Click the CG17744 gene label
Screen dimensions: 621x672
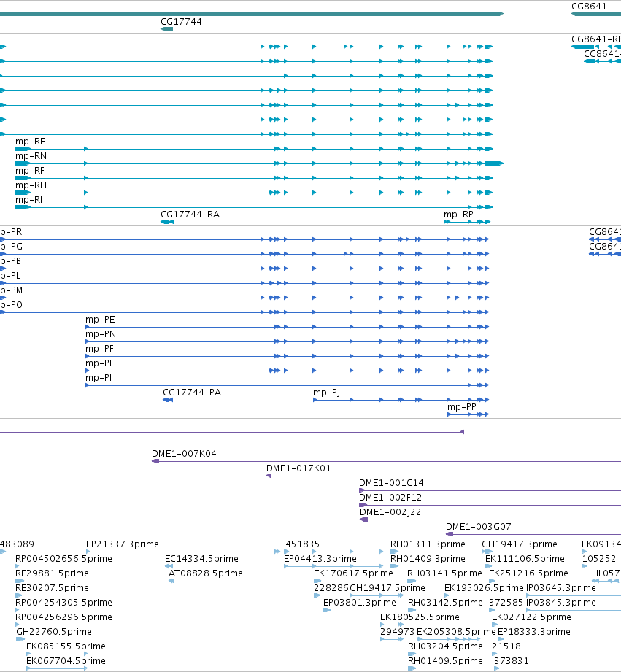tap(181, 21)
